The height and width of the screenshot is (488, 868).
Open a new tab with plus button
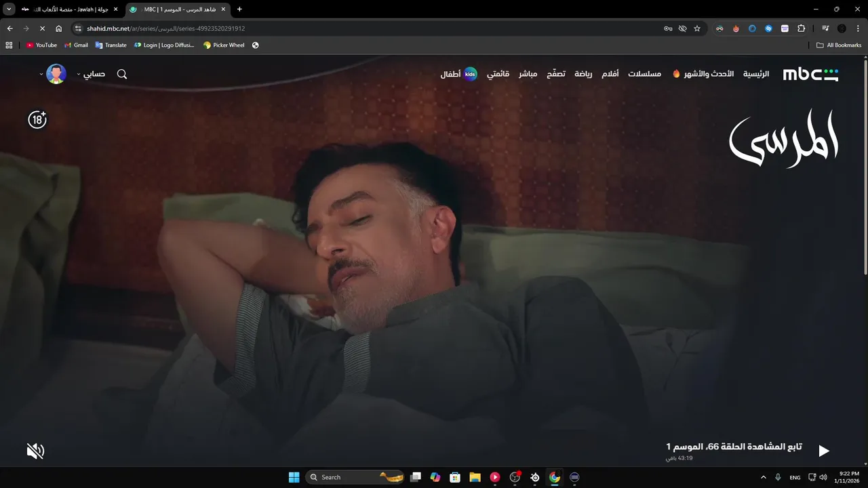click(239, 9)
